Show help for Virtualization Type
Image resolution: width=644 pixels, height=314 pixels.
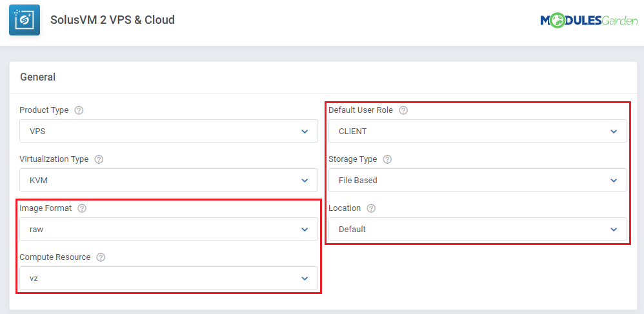tap(99, 159)
